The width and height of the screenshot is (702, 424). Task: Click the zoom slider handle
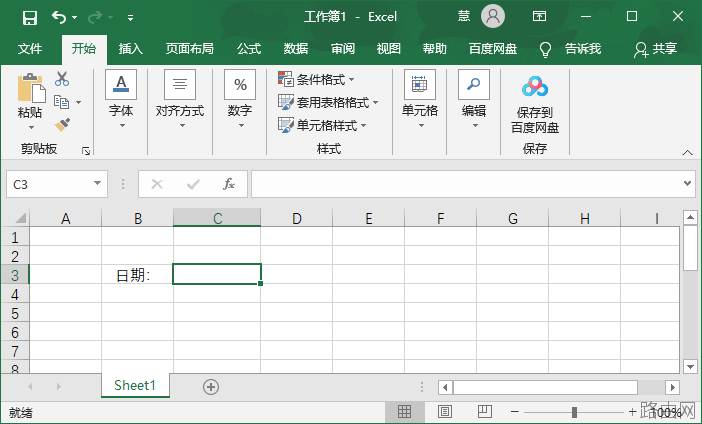click(574, 412)
